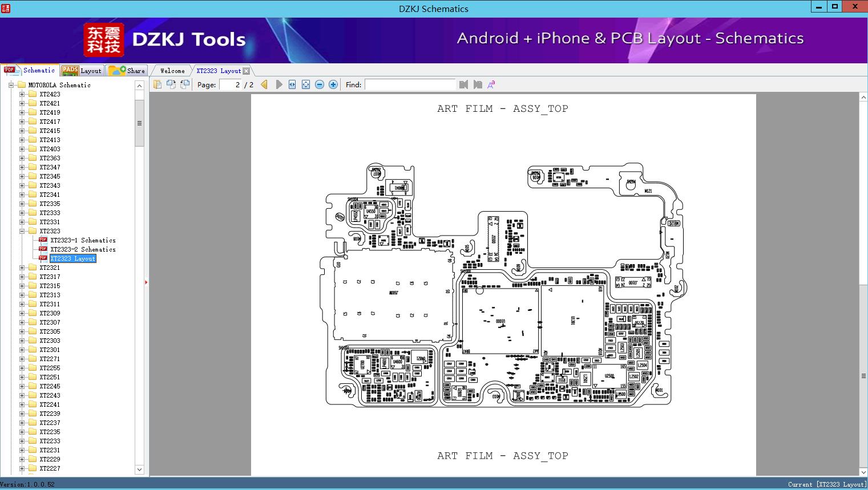Find previous match
Viewport: 868px width, 490px height.
[463, 84]
